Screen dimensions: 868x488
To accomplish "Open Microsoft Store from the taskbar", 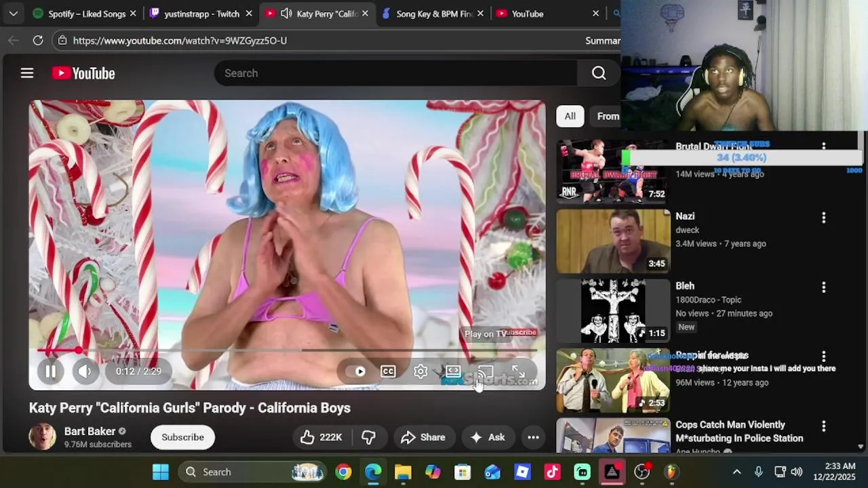I will point(462,472).
